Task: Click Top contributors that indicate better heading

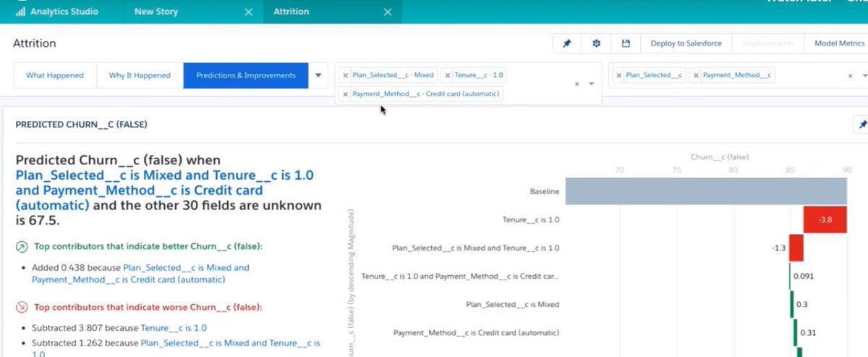Action: click(147, 246)
